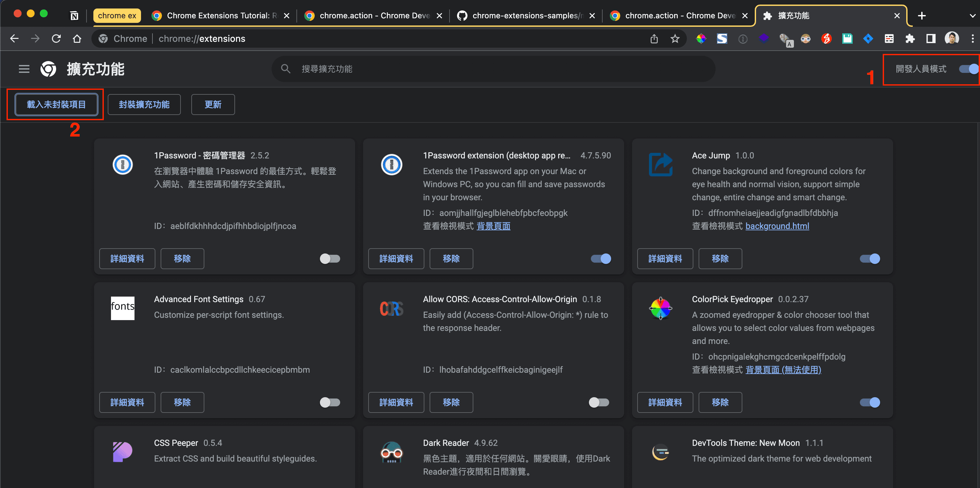Click the share icon in the address bar
Image resolution: width=980 pixels, height=488 pixels.
coord(654,39)
